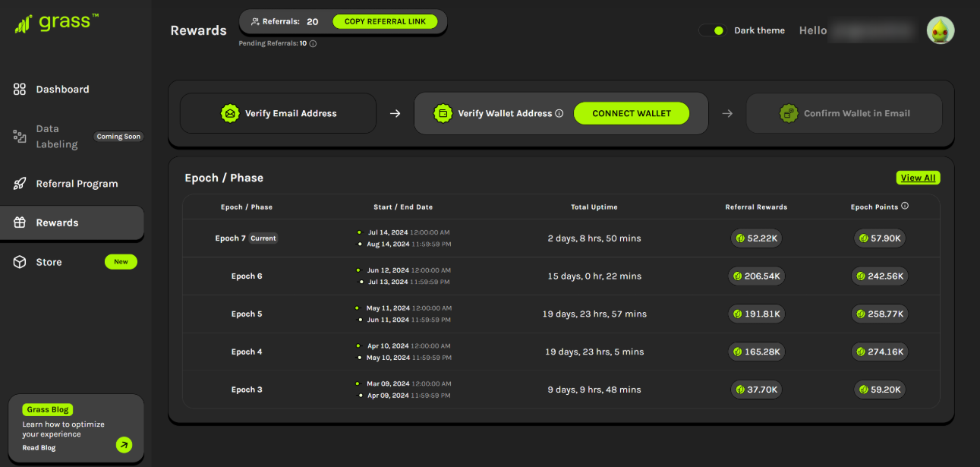This screenshot has width=980, height=467.
Task: Click the Current tag on Epoch 7
Action: (x=263, y=238)
